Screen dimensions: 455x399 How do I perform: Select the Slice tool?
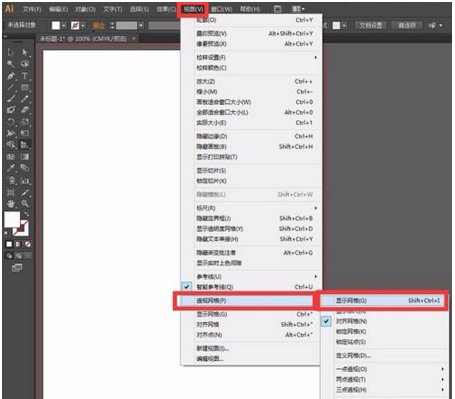[x=25, y=192]
